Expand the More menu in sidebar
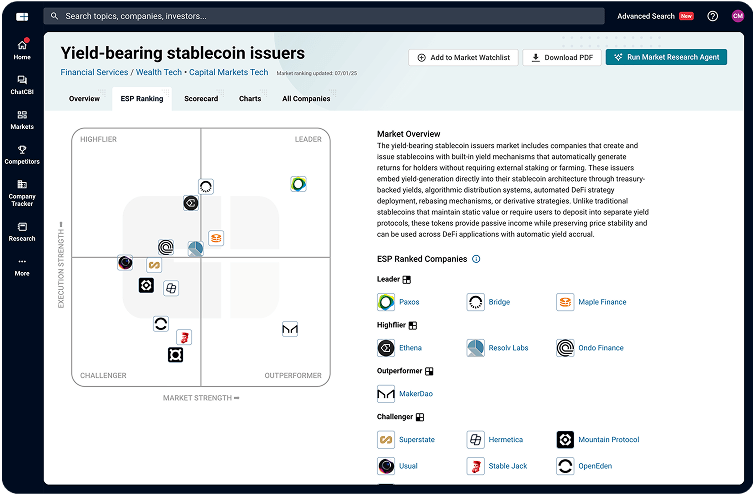Screen dimensions: 753x494 click(22, 266)
